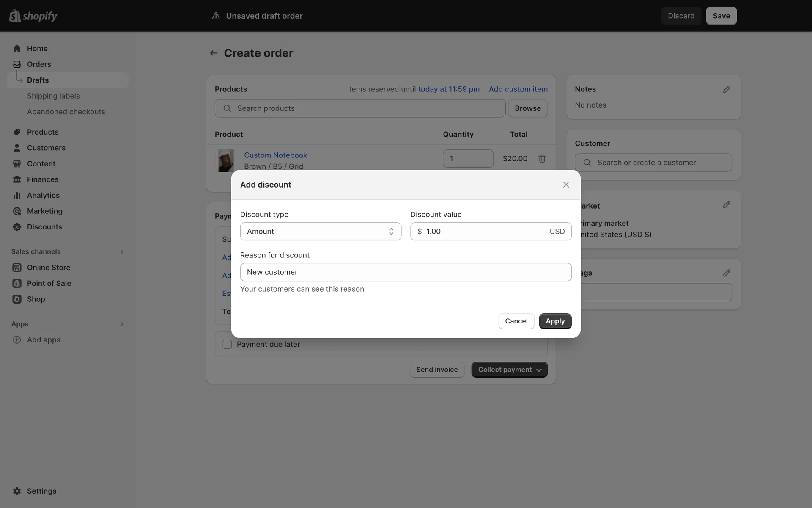Go back using the arrow beside Create order
This screenshot has width=812, height=508.
coord(214,53)
